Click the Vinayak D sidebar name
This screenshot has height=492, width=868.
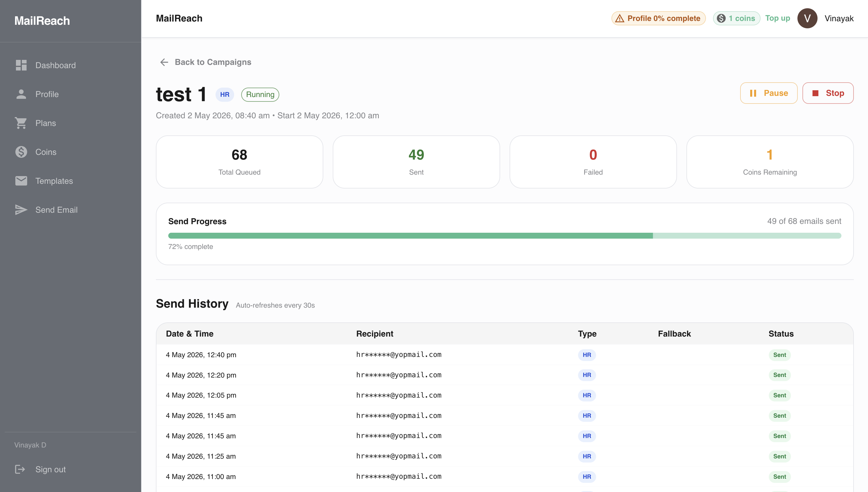[x=30, y=445]
